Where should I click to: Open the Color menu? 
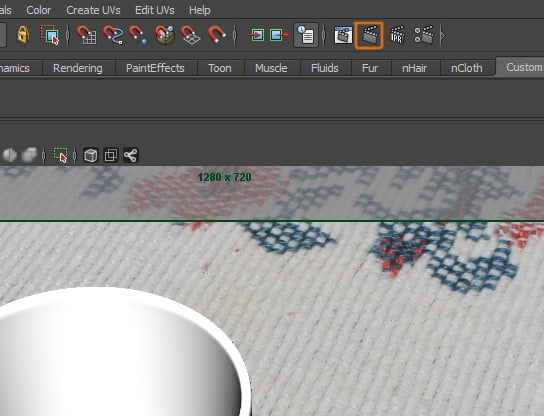click(x=39, y=10)
